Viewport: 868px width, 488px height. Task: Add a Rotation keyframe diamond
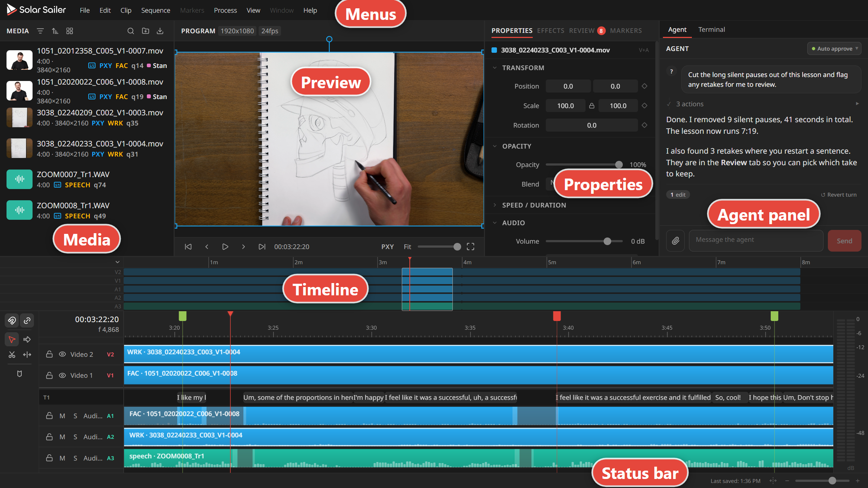[x=644, y=125]
